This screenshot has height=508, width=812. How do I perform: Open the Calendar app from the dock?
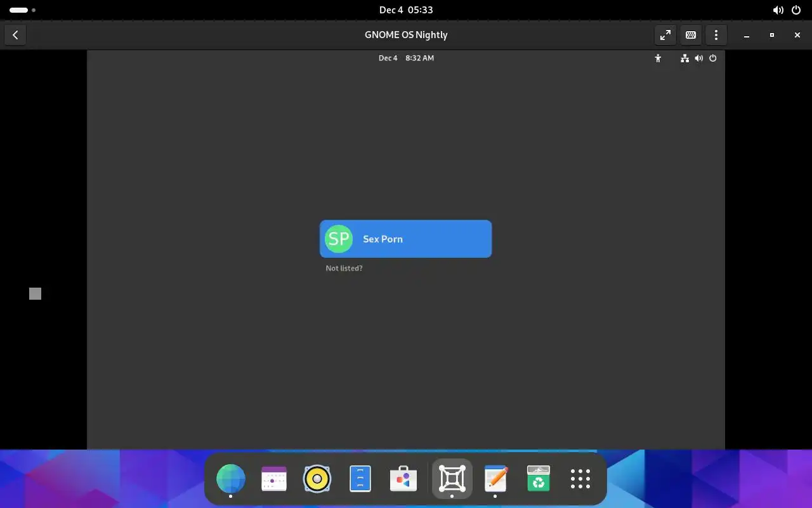(274, 479)
